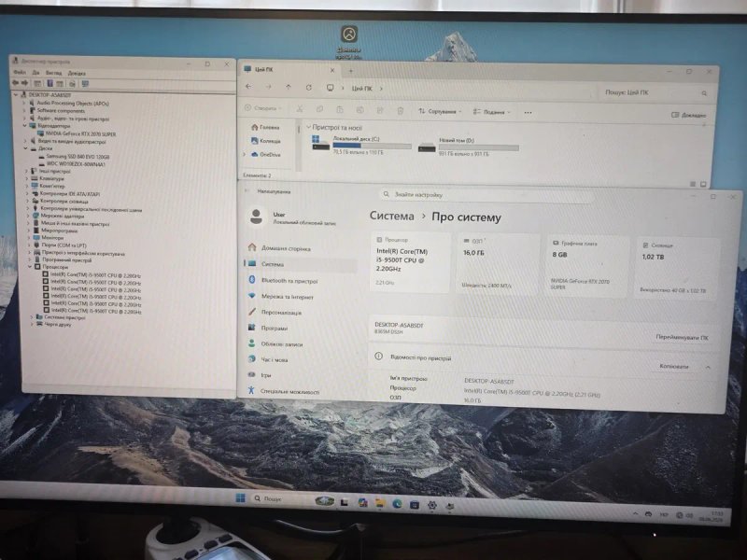Click the Explorer search box Пошук: Цей ПК
The height and width of the screenshot is (560, 747).
click(x=655, y=92)
